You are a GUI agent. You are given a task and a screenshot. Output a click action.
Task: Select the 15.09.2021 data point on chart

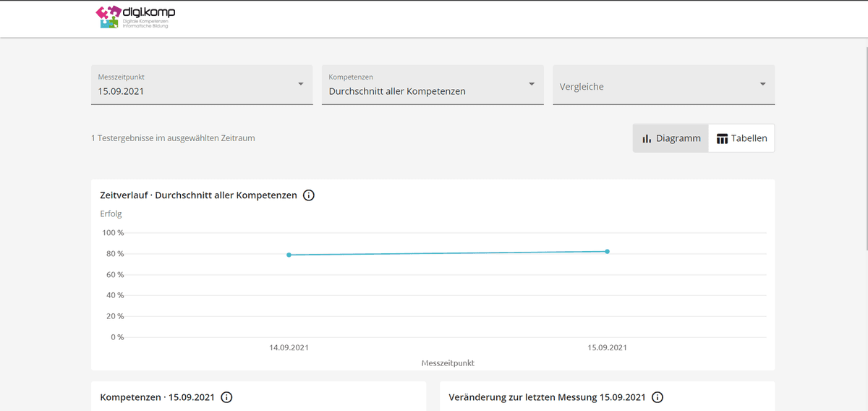coord(607,252)
